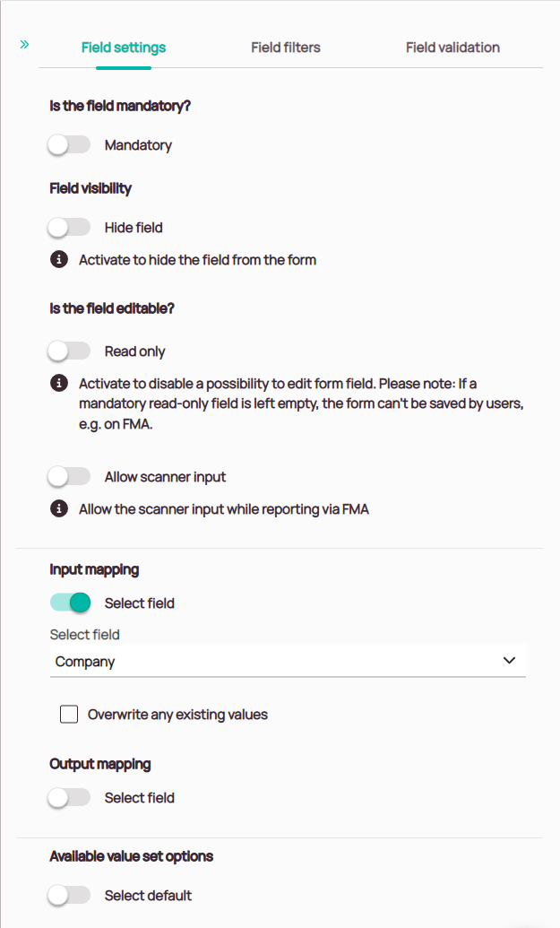Disable Input mapping Select field toggle
This screenshot has height=928, width=560.
tap(70, 603)
